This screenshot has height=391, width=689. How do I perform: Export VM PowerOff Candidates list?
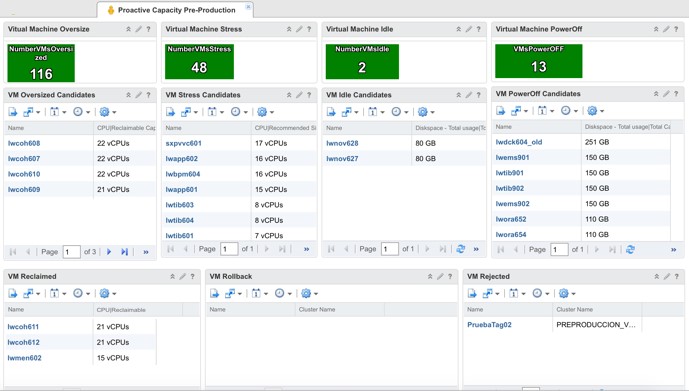click(500, 111)
